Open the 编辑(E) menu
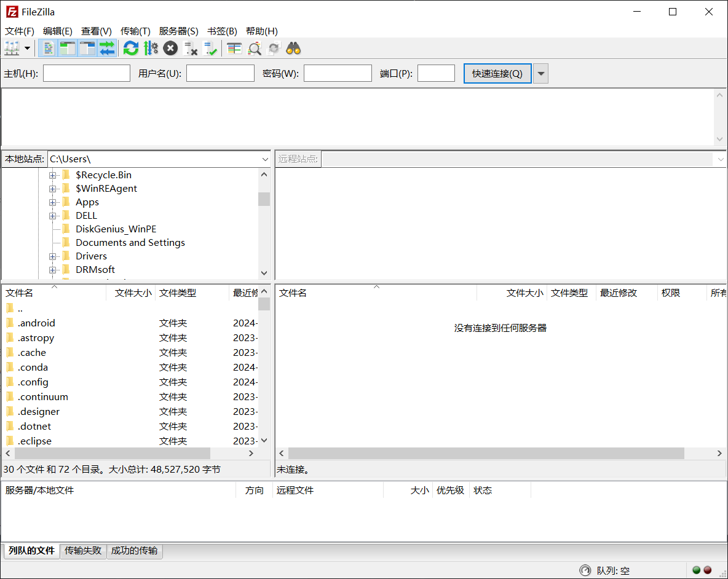The height and width of the screenshot is (579, 728). (58, 31)
